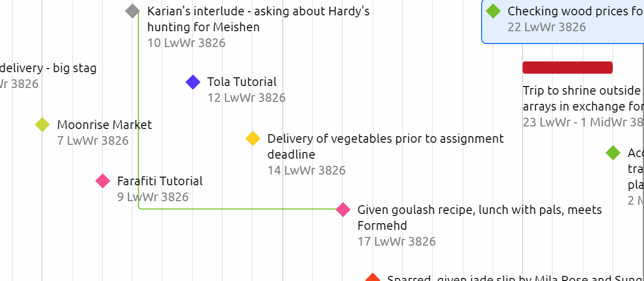
Task: Click the green connector line between events
Action: [231, 209]
